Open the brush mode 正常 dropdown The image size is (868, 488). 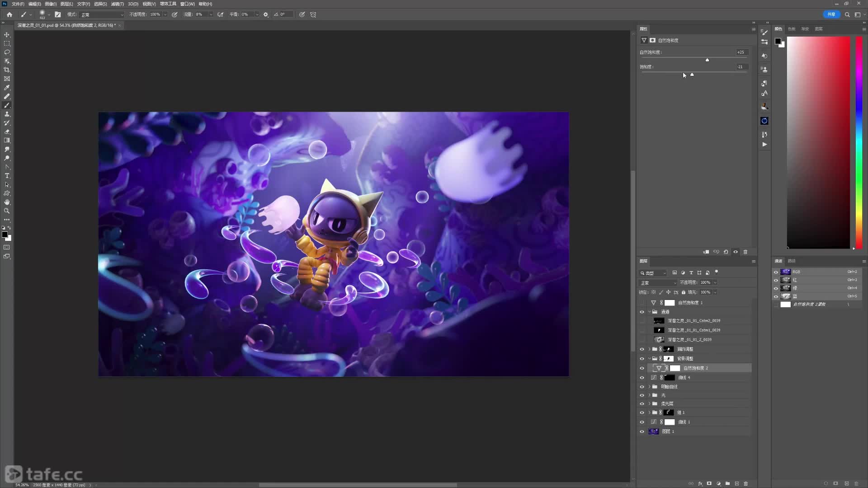[x=102, y=14]
